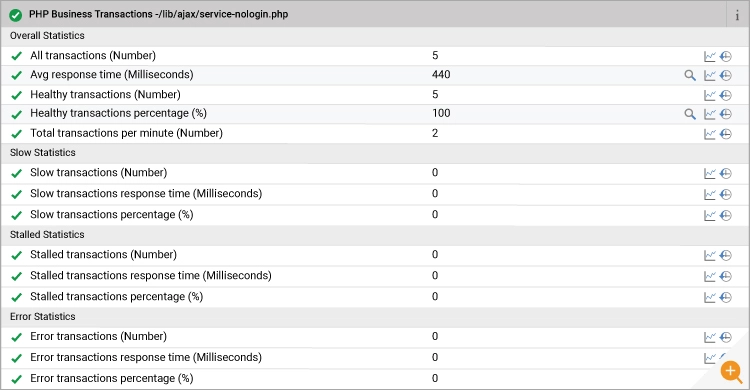Open history report for Healthy transactions (Number)
Viewport: 750px width, 390px height.
pos(726,95)
